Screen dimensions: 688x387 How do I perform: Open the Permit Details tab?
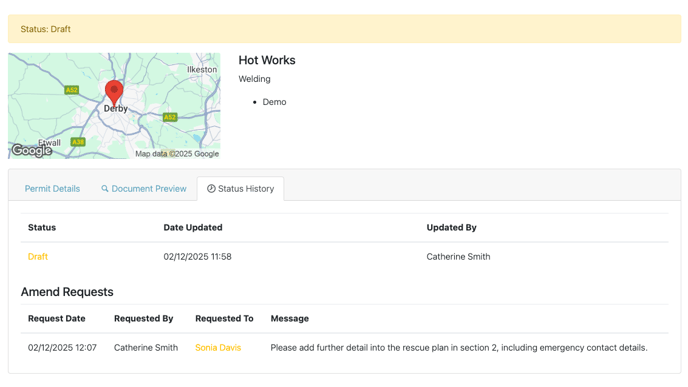(x=52, y=189)
